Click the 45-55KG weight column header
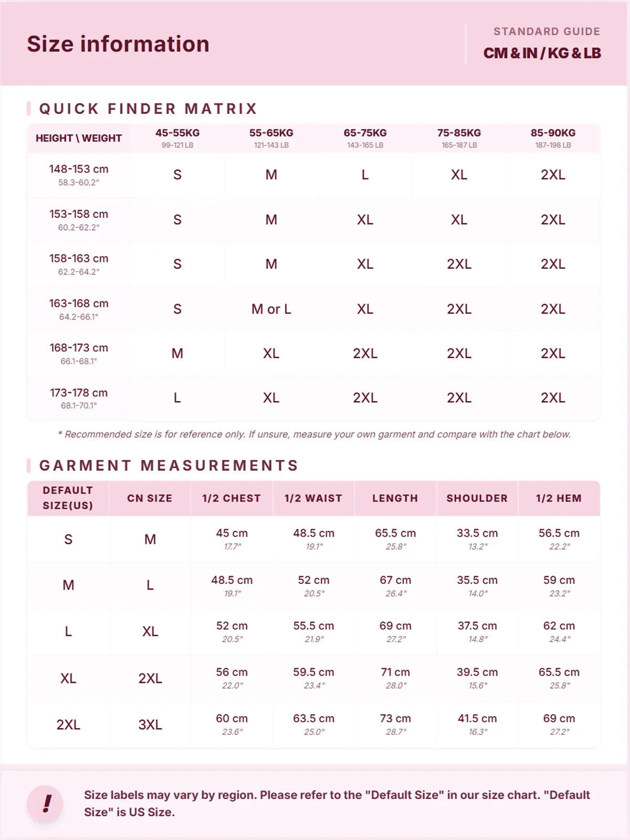This screenshot has width=630, height=840. coord(177,138)
